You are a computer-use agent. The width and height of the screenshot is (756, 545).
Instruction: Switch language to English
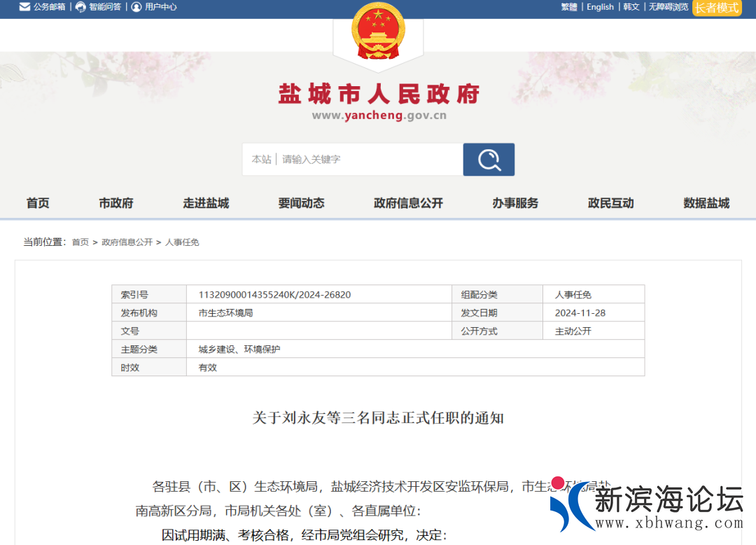(x=600, y=7)
